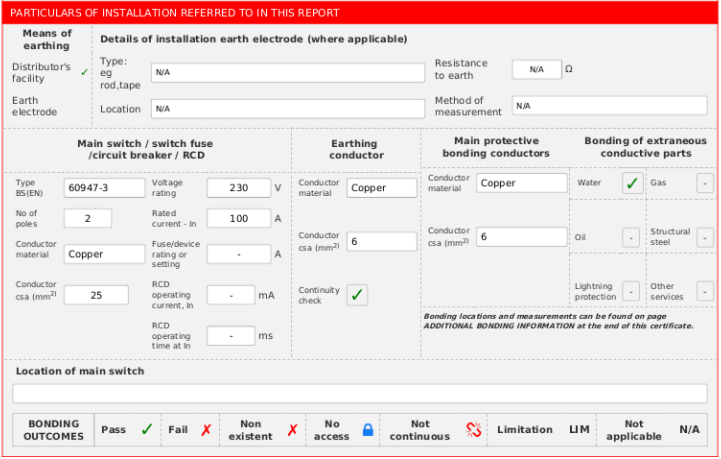Screen dimensions: 721x459
Task: Open the Oil bonding outcome selector
Action: 632,237
